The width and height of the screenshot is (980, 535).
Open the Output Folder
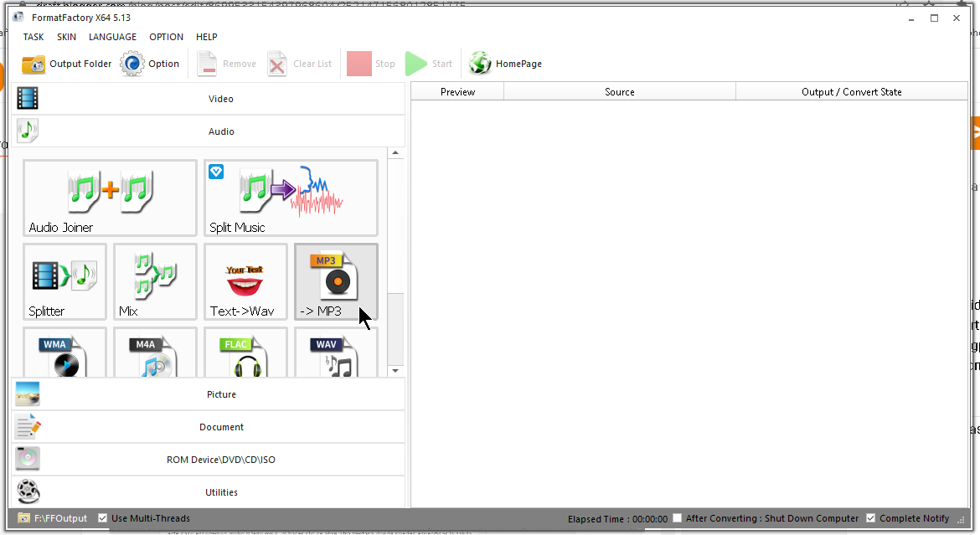(x=65, y=64)
